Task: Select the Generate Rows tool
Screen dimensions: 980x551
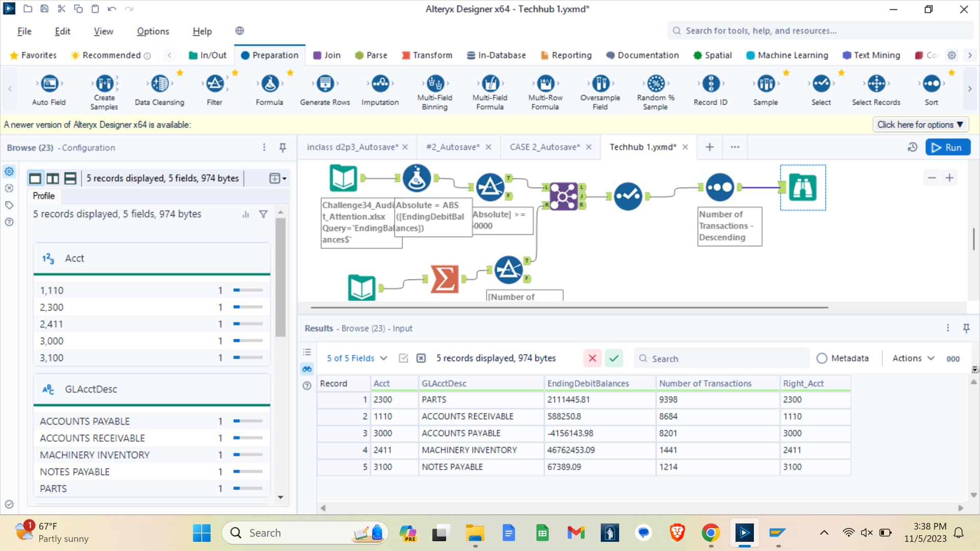Action: [x=325, y=90]
